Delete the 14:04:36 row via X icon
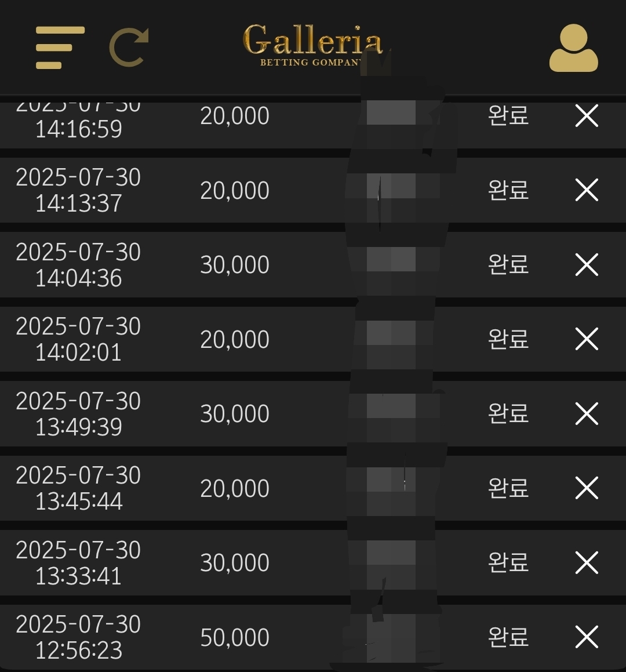The height and width of the screenshot is (672, 626). pyautogui.click(x=587, y=264)
